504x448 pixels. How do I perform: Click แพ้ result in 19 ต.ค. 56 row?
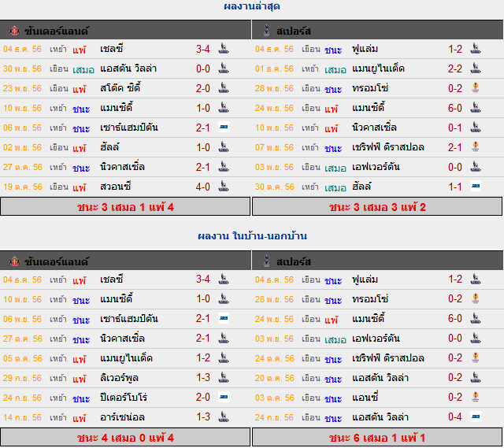pyautogui.click(x=79, y=187)
